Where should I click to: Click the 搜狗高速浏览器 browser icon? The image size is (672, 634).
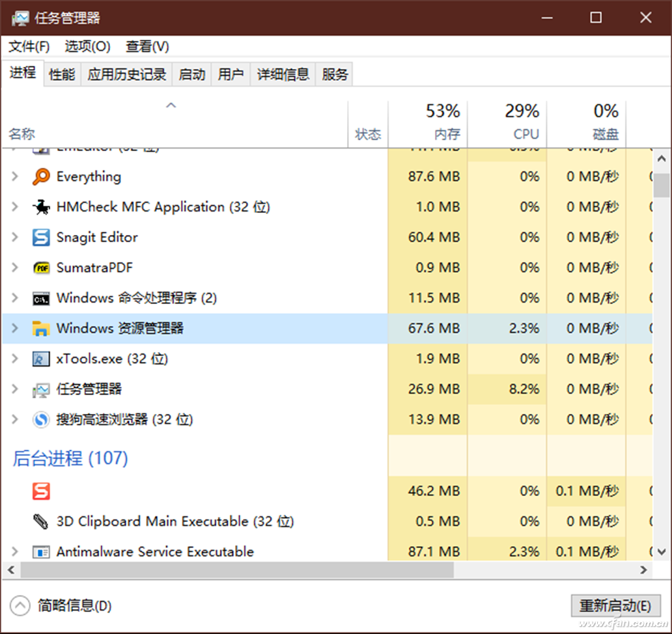[41, 419]
